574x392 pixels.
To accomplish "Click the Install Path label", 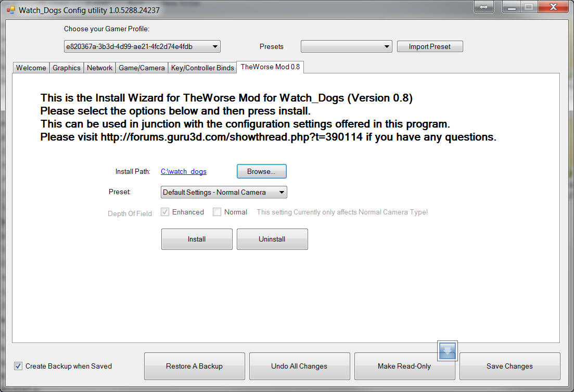I will [133, 171].
